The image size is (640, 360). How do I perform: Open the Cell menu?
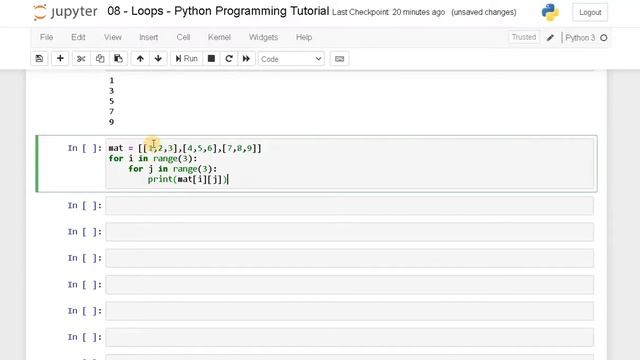click(183, 37)
